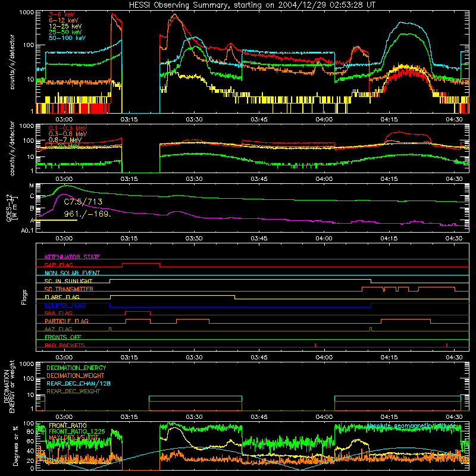The width and height of the screenshot is (476, 476).
Task: Click the BAD_PACKETS flag label
Action: pyautogui.click(x=65, y=345)
